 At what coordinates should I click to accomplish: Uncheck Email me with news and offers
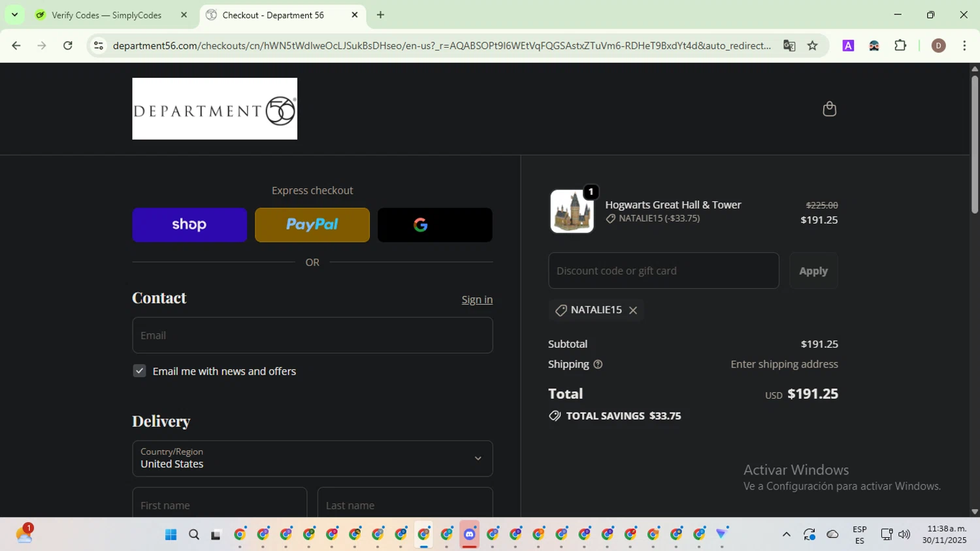(139, 371)
